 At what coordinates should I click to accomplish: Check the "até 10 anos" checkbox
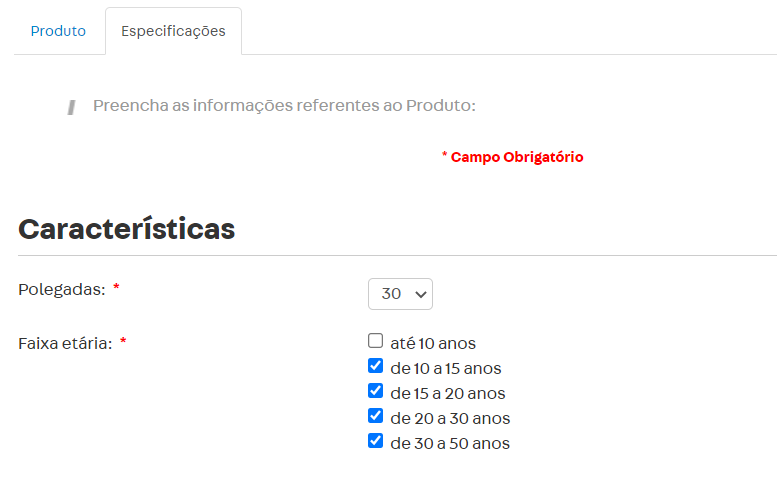[376, 341]
